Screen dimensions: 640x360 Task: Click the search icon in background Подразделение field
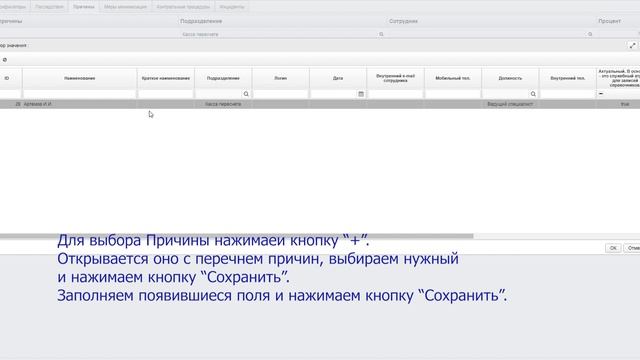(x=381, y=34)
